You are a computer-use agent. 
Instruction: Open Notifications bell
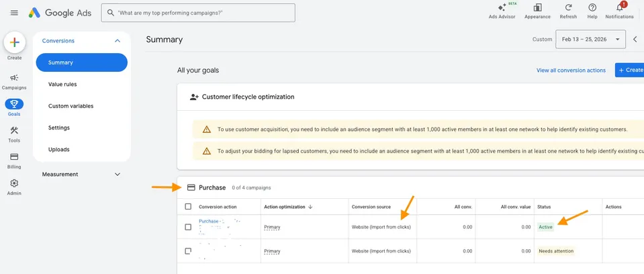pyautogui.click(x=619, y=11)
